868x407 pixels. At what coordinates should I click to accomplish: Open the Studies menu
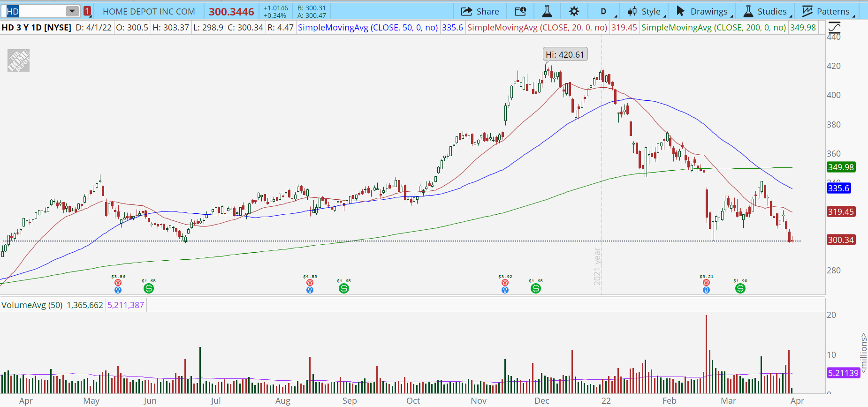coord(767,11)
